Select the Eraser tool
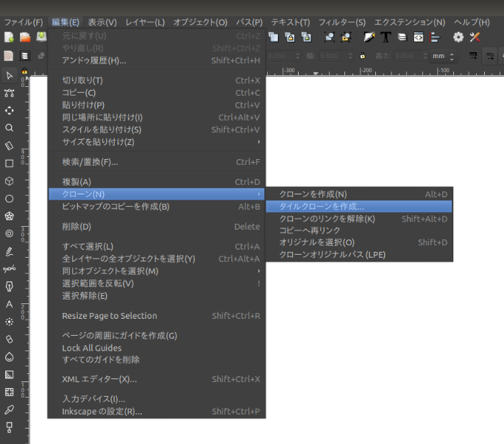The height and width of the screenshot is (444, 504). (10, 339)
